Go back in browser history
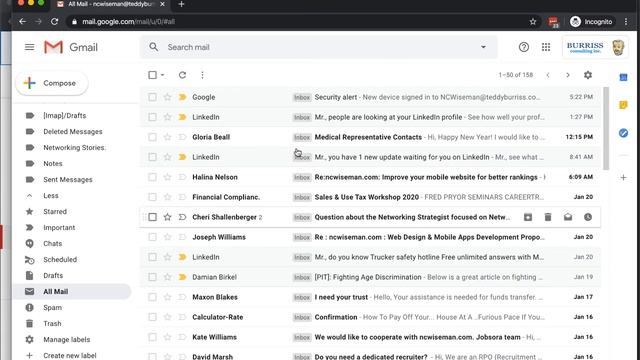Image resolution: width=640 pixels, height=360 pixels. click(x=22, y=22)
